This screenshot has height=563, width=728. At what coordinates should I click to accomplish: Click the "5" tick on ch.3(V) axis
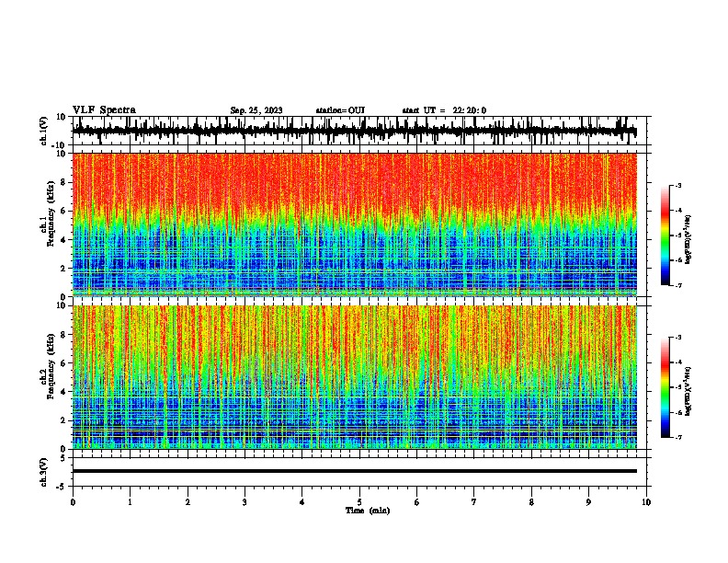pyautogui.click(x=64, y=458)
